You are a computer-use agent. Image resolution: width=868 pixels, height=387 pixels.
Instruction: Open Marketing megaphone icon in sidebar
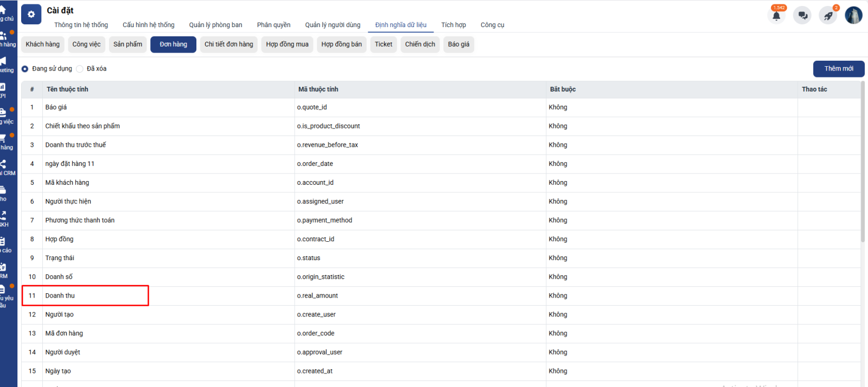(x=3, y=61)
